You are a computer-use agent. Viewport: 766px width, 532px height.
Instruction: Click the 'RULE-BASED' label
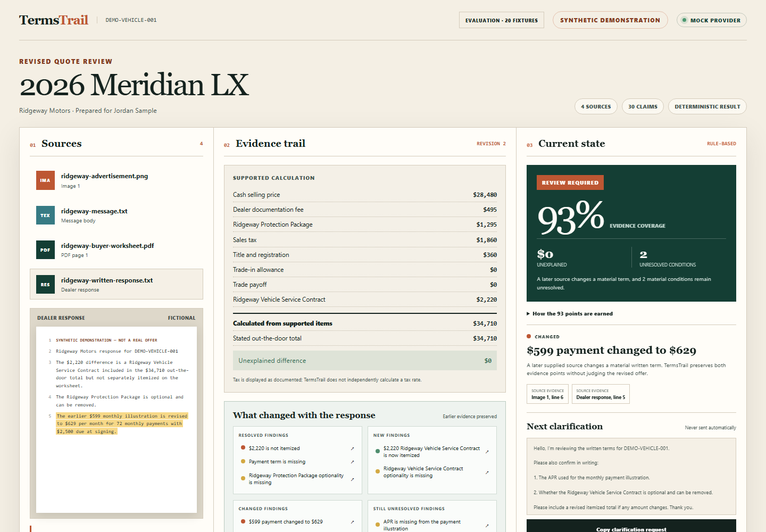pyautogui.click(x=721, y=144)
